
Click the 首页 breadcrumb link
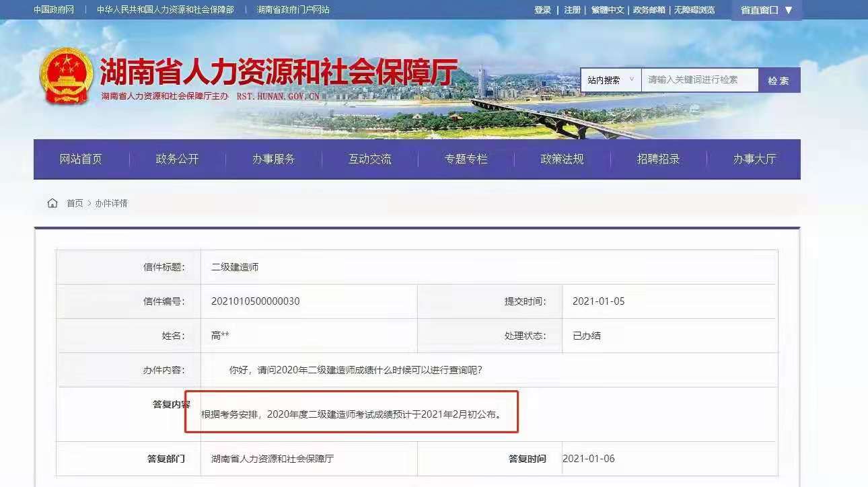point(75,203)
